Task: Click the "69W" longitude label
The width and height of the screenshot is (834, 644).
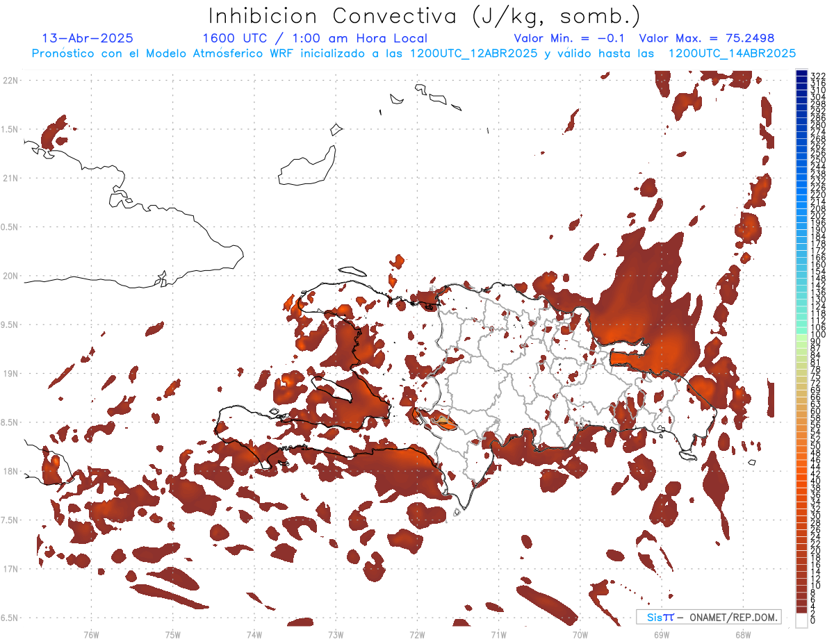Action: click(x=662, y=634)
